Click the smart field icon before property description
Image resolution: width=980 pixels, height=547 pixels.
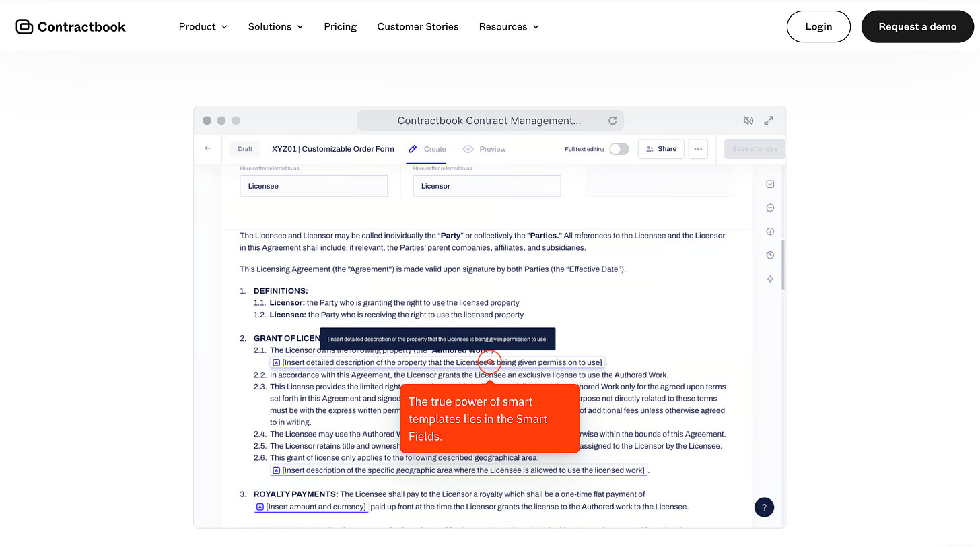pyautogui.click(x=276, y=363)
